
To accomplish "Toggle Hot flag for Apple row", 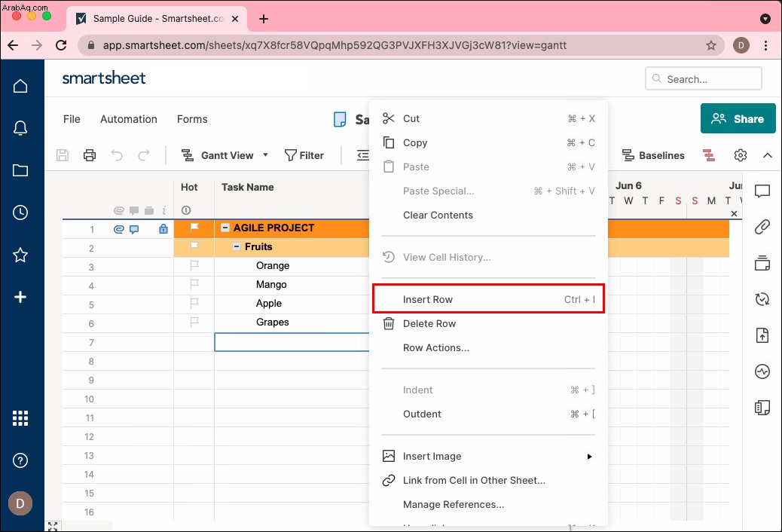I will 194,303.
